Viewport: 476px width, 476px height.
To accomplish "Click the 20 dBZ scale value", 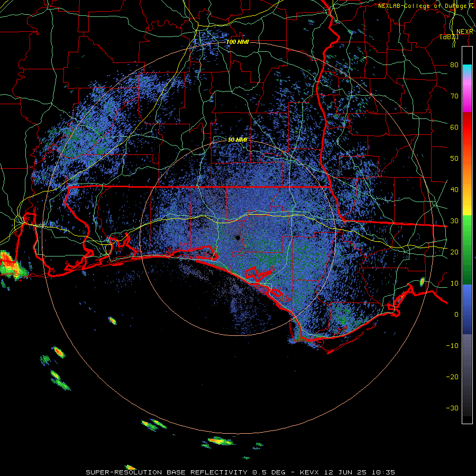I will pos(454,252).
